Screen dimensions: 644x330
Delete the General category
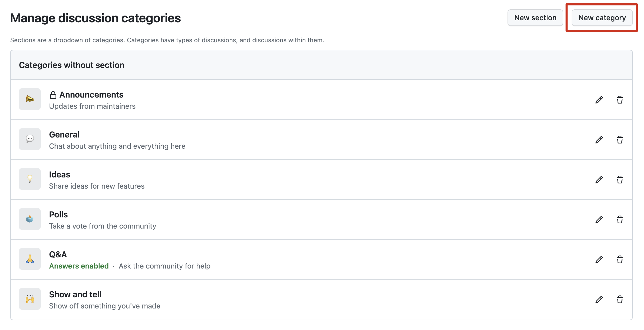[620, 140]
